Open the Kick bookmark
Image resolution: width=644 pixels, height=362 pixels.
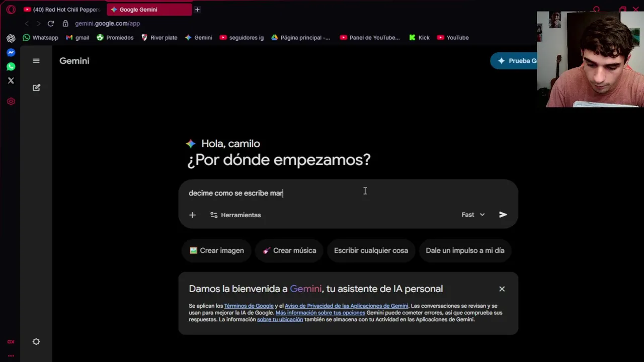[x=419, y=38]
